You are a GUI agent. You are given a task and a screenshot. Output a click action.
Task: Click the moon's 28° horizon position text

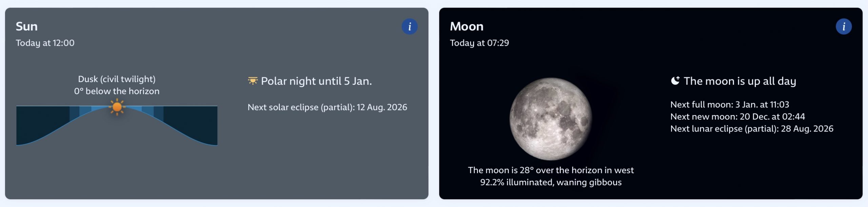coord(551,170)
